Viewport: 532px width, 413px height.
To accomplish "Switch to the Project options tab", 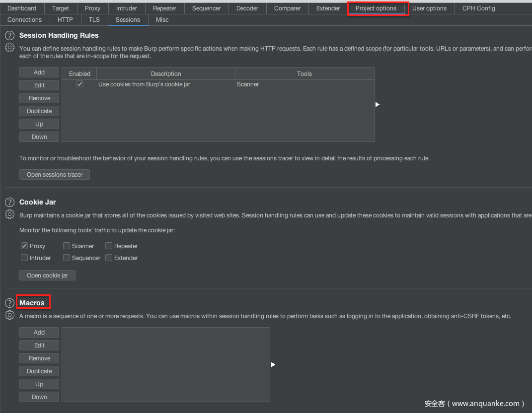I will [x=376, y=8].
